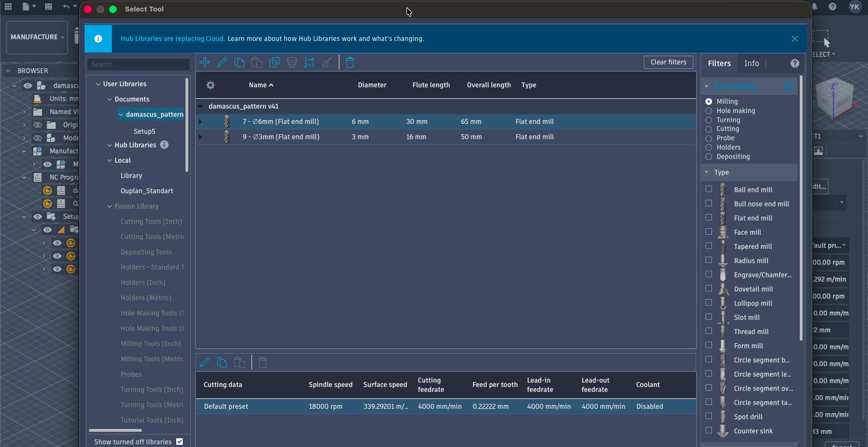This screenshot has width=868, height=447.
Task: Click the Spot drill tool type icon
Action: tap(723, 416)
